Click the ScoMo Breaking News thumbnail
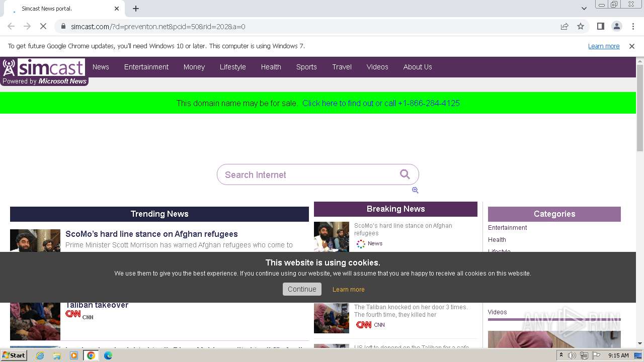This screenshot has height=362, width=644. (x=332, y=237)
